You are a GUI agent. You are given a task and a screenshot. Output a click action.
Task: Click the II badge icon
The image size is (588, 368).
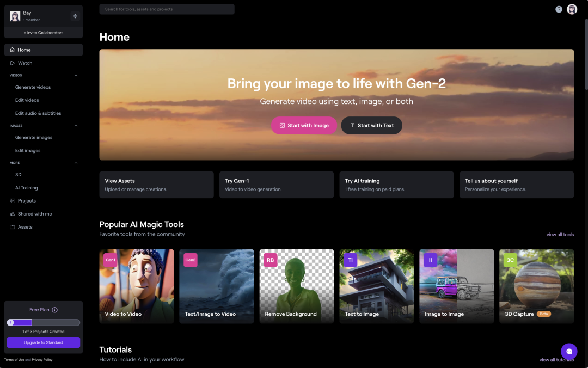click(x=430, y=260)
